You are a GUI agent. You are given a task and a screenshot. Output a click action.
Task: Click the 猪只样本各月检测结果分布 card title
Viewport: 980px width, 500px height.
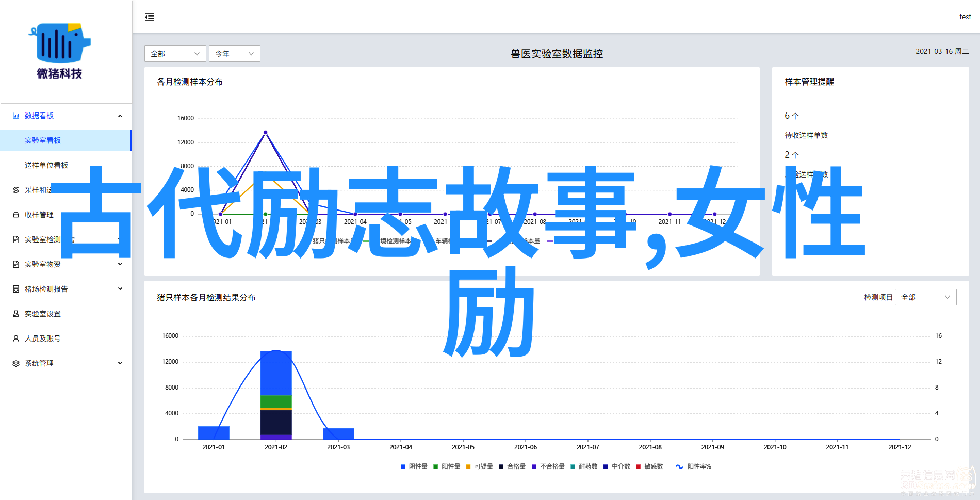click(x=206, y=297)
